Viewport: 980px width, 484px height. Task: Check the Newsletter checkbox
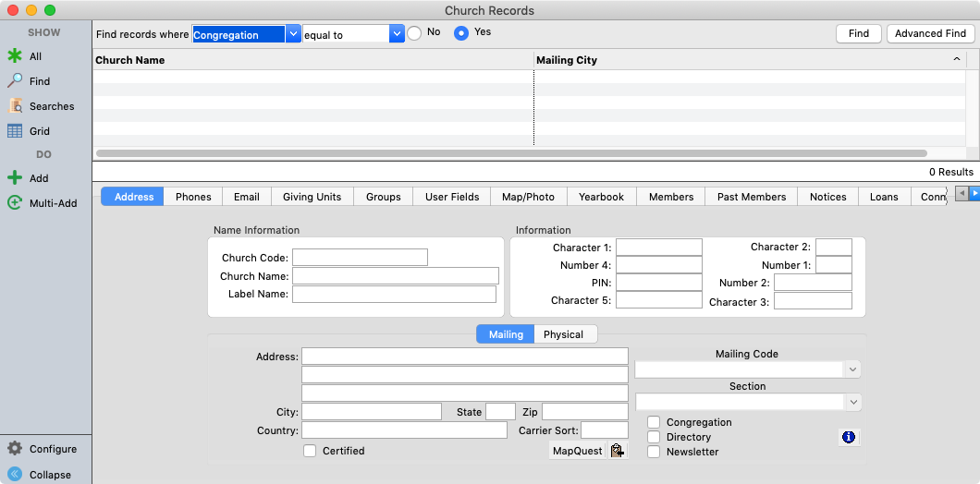tap(654, 452)
